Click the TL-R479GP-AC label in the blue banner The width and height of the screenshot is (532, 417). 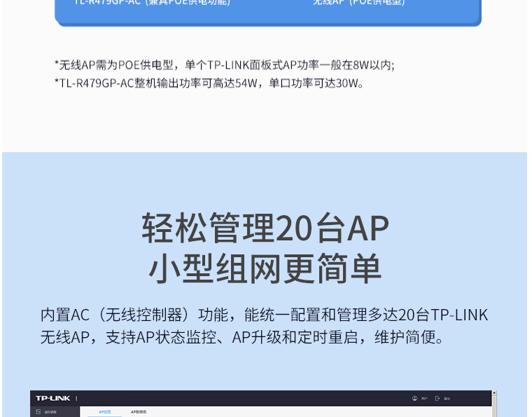[152, 2]
